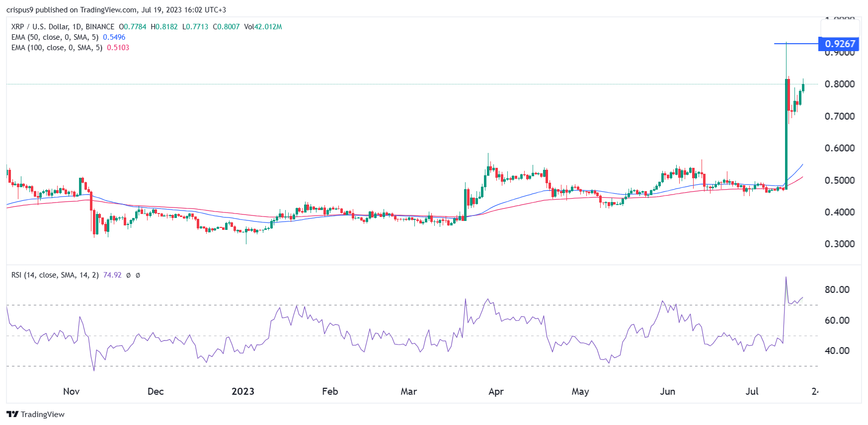This screenshot has width=868, height=425.
Task: Click the 0.3000 price axis label
Action: pyautogui.click(x=840, y=244)
